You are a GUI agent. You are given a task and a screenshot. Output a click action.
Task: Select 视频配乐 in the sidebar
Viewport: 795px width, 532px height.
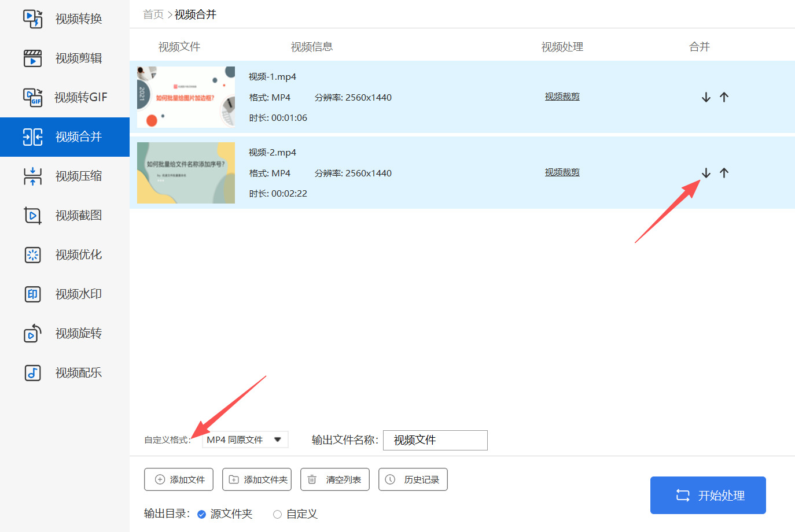(65, 372)
